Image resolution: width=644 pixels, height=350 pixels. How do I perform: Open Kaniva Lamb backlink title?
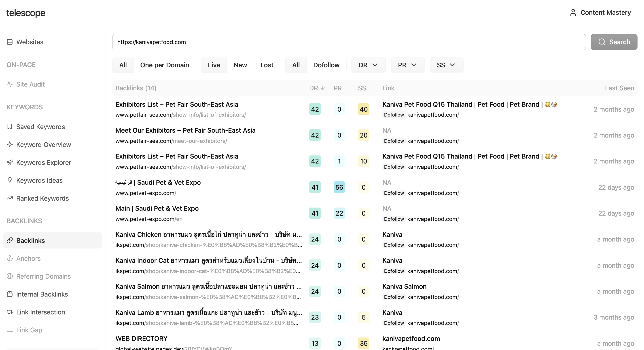click(x=208, y=312)
